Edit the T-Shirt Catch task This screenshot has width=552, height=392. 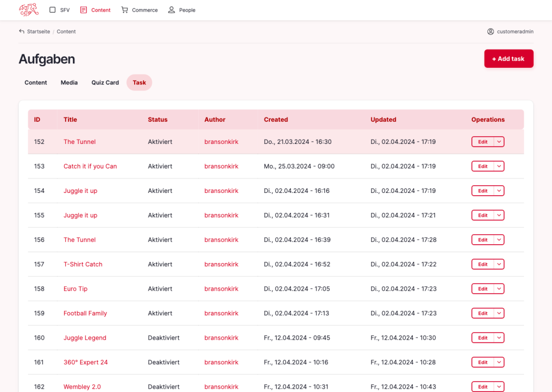[x=482, y=265]
